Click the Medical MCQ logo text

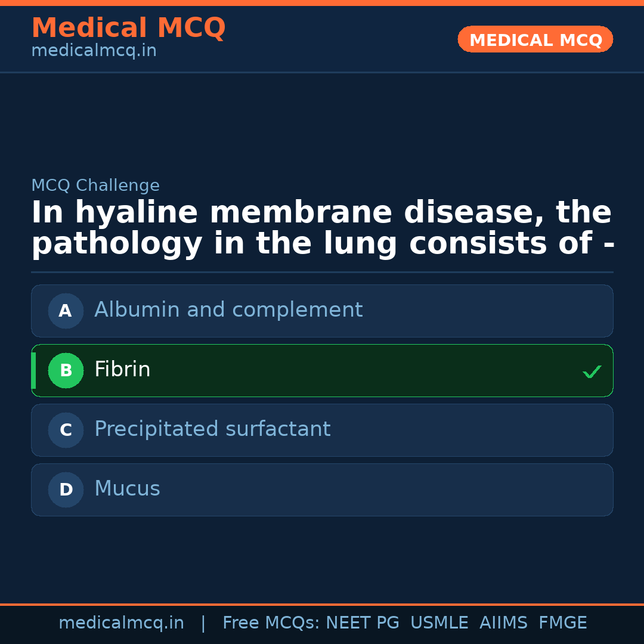point(128,28)
